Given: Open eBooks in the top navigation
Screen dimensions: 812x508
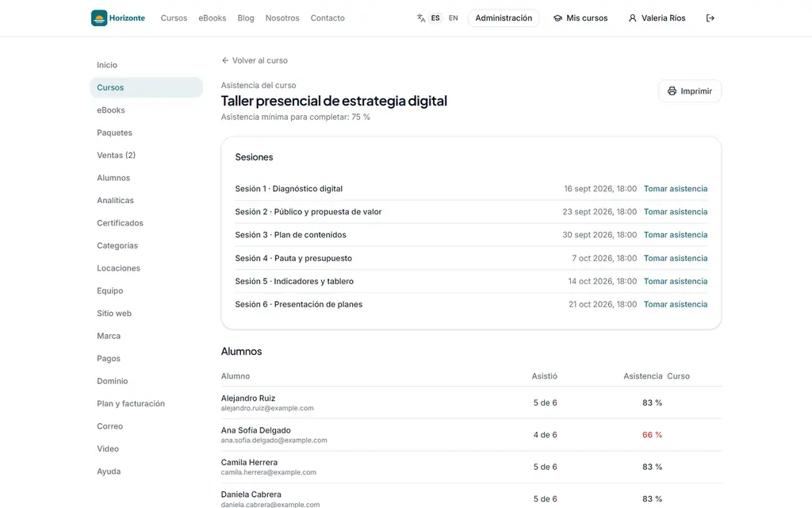Looking at the screenshot, I should (213, 18).
